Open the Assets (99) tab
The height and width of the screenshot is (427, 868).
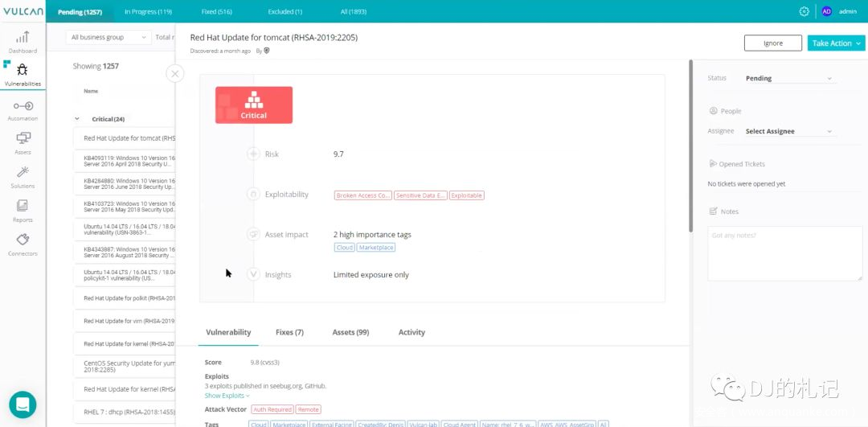pos(350,332)
